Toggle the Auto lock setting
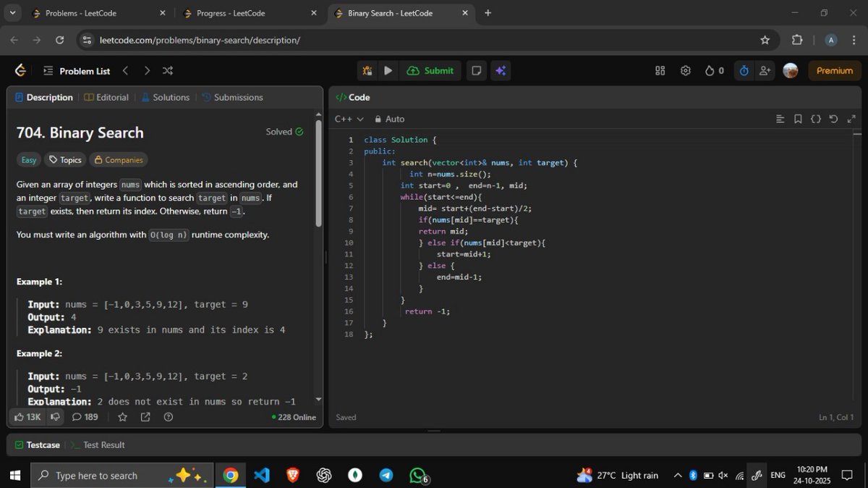This screenshot has height=488, width=868. click(390, 119)
